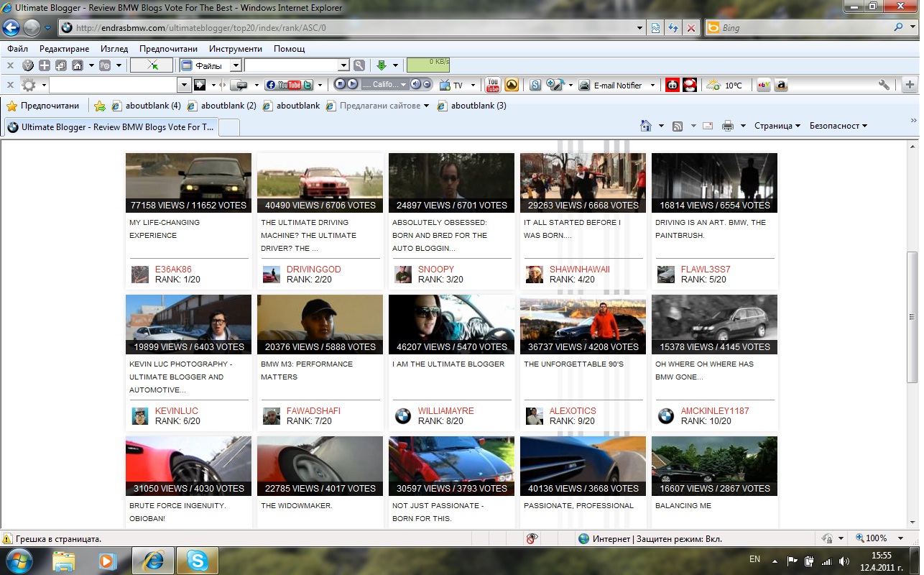Expand the radio station Califo... dropdown
This screenshot has width=924, height=575.
tap(405, 85)
